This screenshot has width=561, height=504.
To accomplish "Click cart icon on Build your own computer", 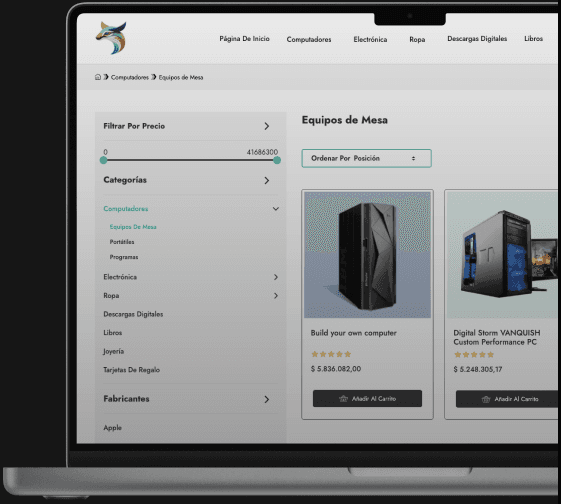I will (343, 398).
